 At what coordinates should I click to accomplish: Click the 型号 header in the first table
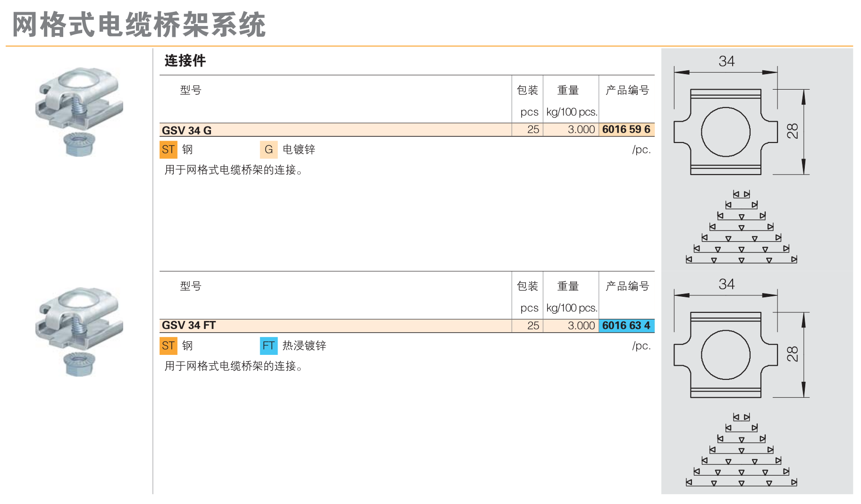point(191,90)
